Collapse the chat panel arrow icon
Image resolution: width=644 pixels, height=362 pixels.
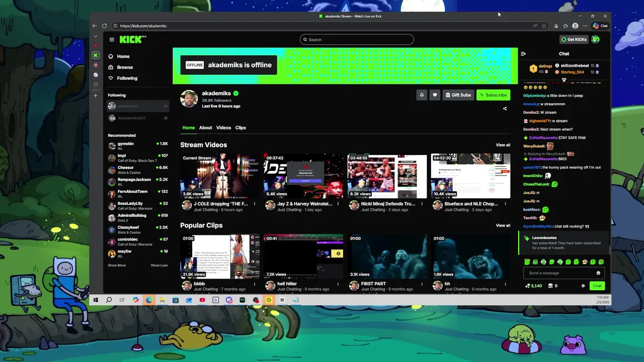(x=523, y=54)
